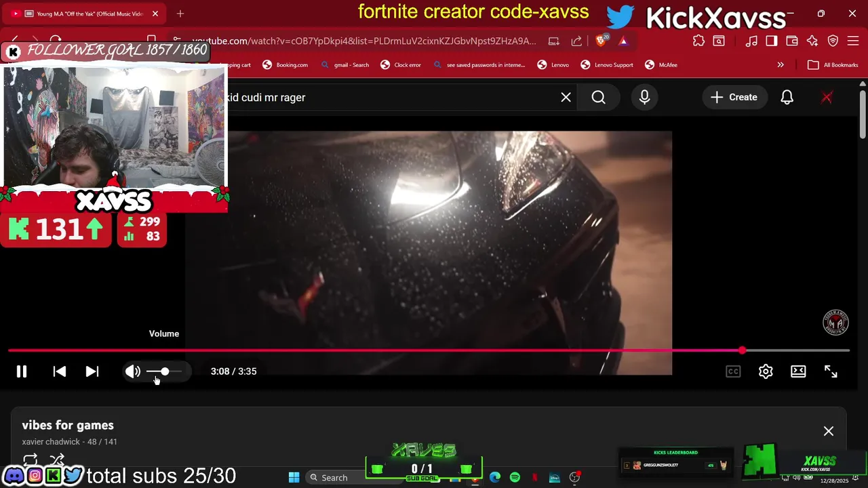Open the All Bookmarks folder
This screenshot has height=488, width=868.
pos(833,65)
